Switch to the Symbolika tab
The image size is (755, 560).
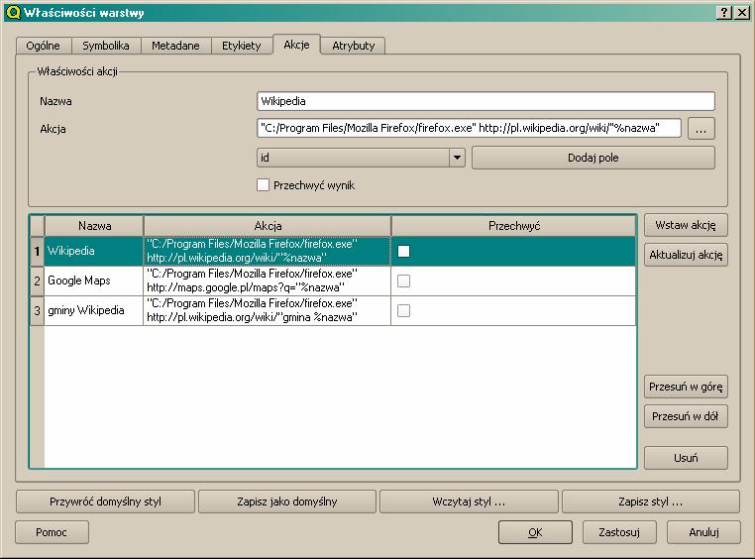(106, 46)
